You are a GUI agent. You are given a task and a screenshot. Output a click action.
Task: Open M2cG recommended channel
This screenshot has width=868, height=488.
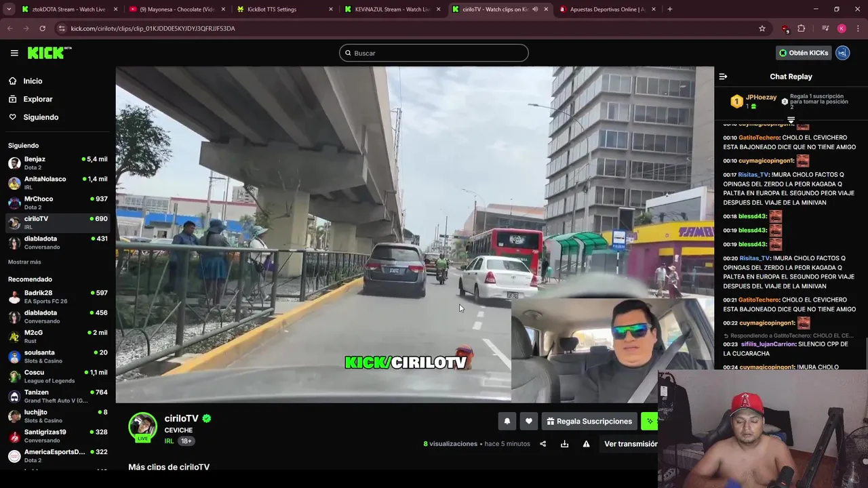coord(58,337)
